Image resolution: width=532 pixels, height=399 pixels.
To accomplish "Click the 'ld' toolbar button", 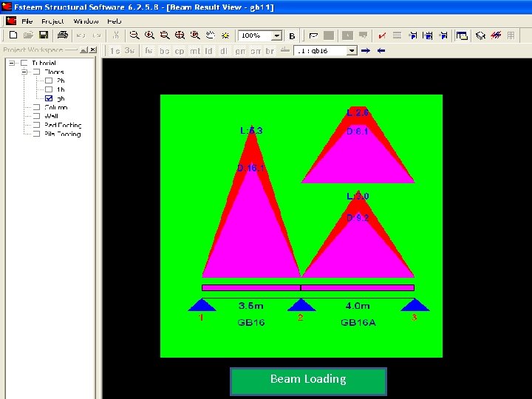I will [208, 51].
